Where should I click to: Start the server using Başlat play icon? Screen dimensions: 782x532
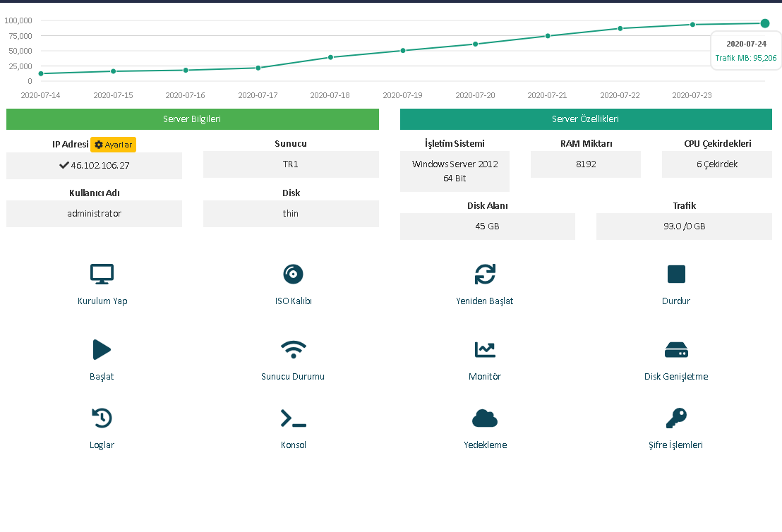click(102, 349)
